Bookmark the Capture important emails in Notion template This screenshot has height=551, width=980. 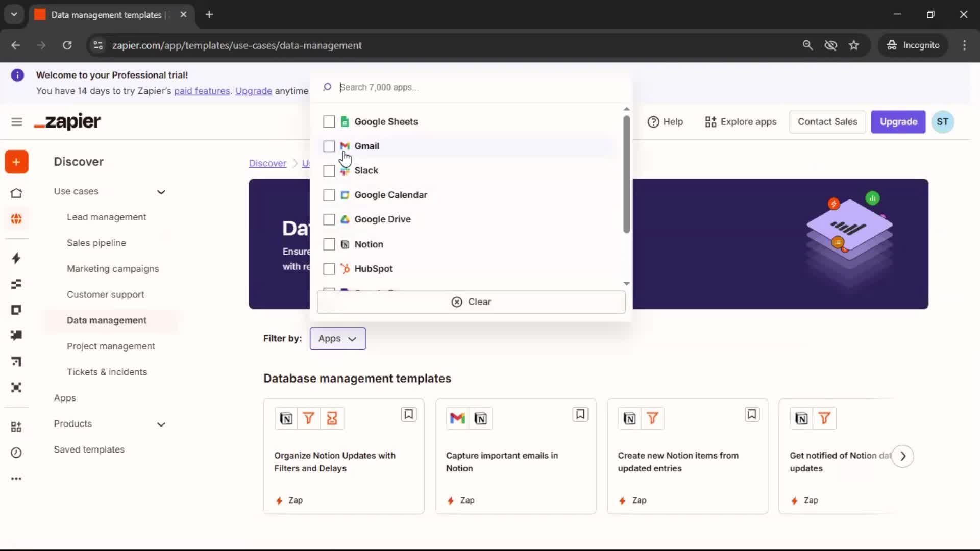coord(580,414)
